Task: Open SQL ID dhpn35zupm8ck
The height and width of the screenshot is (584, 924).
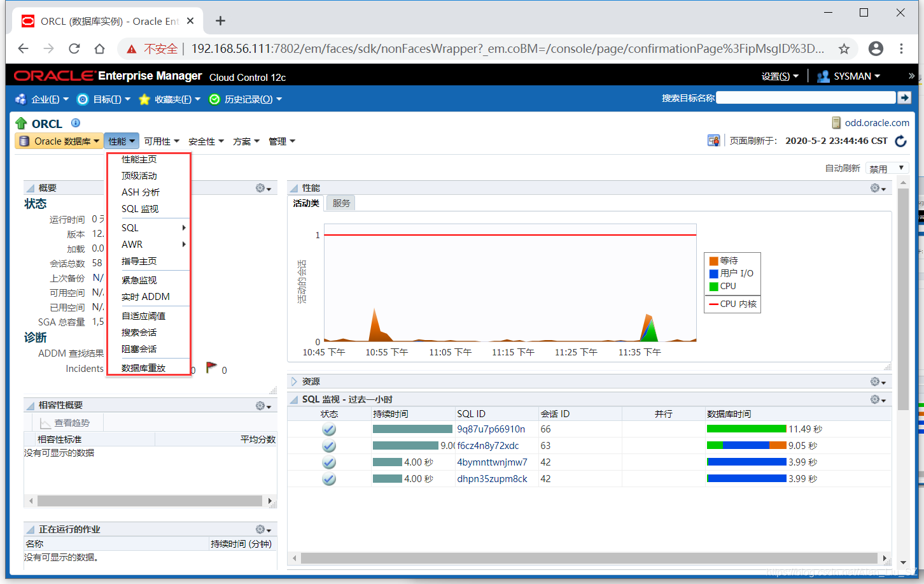Action: click(x=492, y=479)
